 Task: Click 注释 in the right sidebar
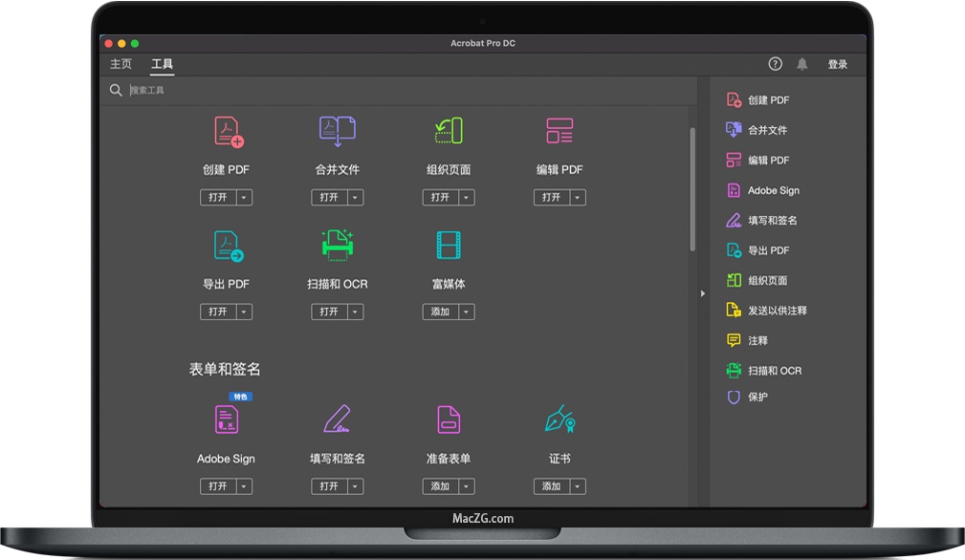coord(757,340)
